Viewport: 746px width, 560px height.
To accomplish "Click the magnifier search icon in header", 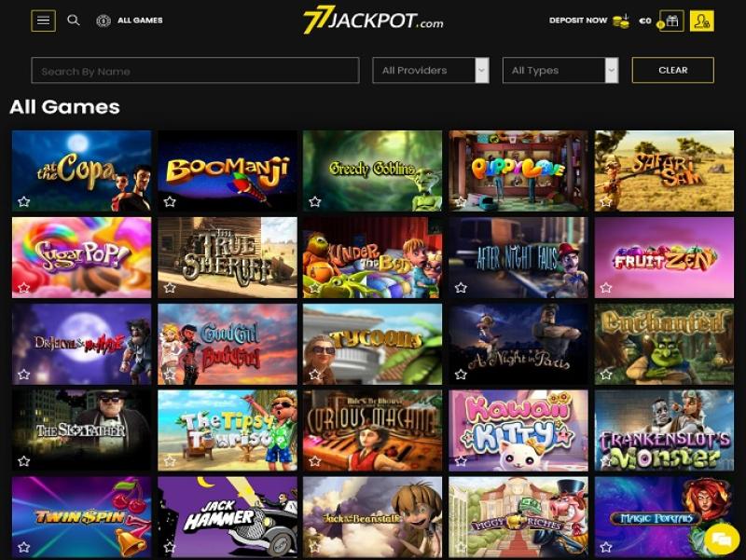I will tap(74, 20).
